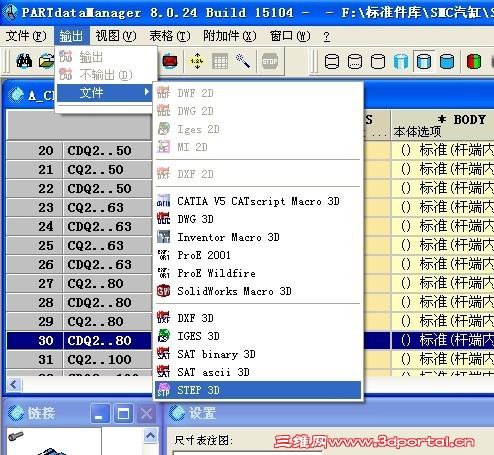Select table row 28 CDQ2..80
This screenshot has width=494, height=455.
(79, 302)
